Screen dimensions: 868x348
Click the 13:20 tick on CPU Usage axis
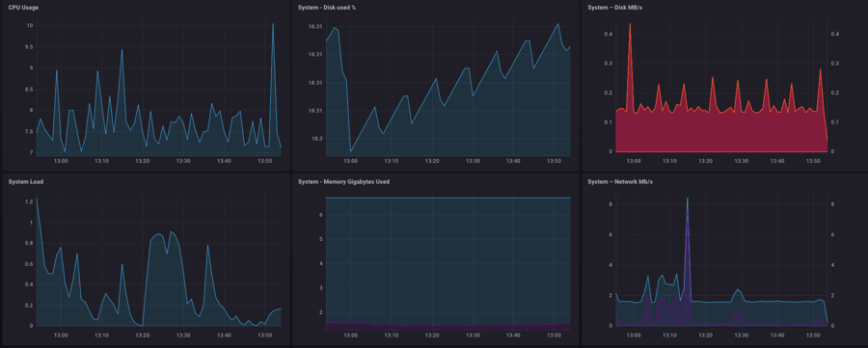pyautogui.click(x=143, y=161)
